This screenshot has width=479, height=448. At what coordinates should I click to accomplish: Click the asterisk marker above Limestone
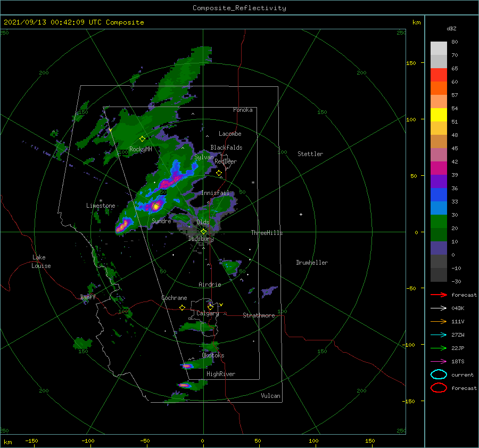[101, 201]
